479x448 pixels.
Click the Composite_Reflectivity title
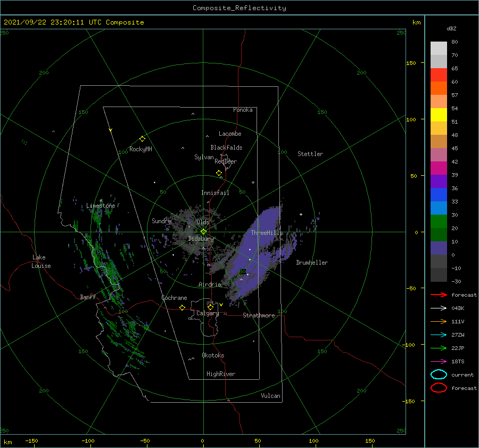tap(239, 8)
